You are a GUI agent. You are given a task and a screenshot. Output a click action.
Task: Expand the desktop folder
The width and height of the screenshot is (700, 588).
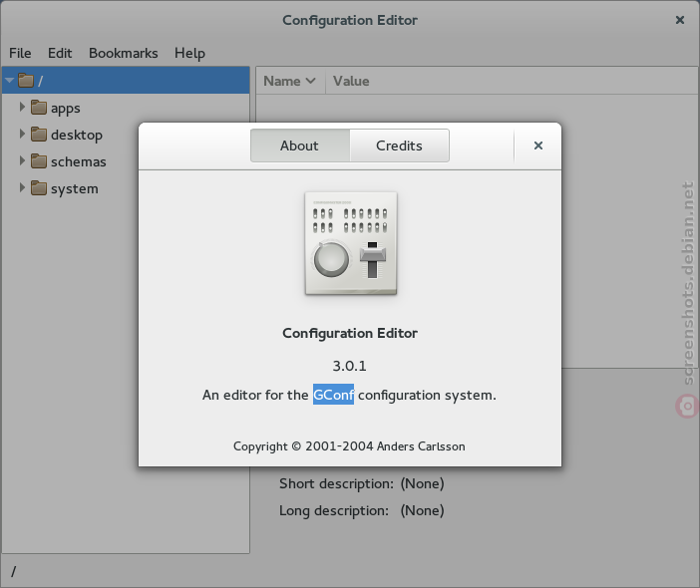coord(22,134)
